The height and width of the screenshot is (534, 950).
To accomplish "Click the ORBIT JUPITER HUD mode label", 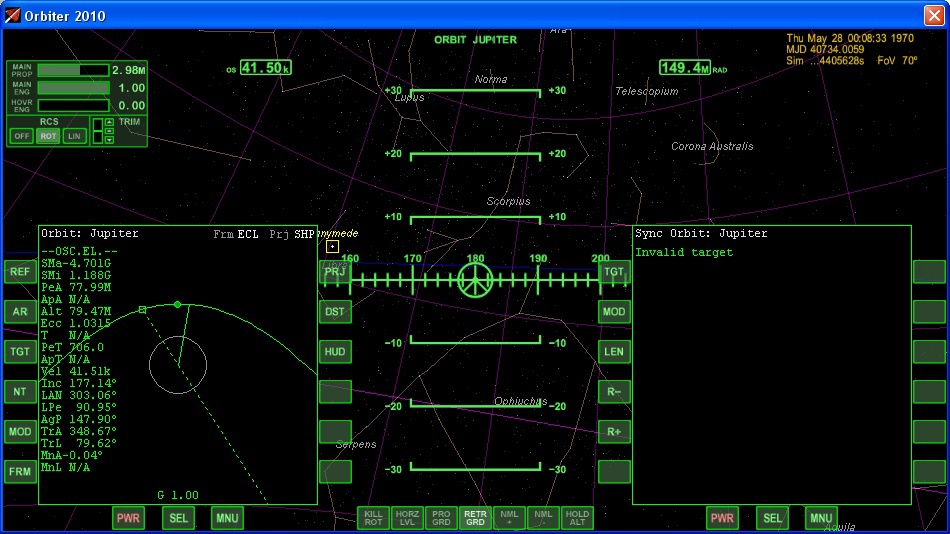I will click(476, 39).
